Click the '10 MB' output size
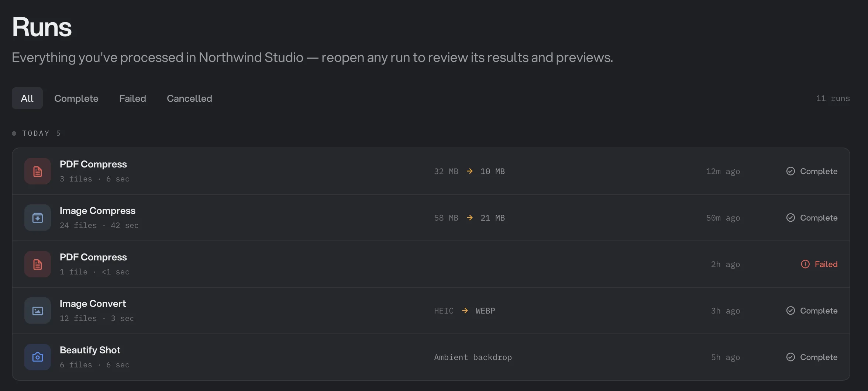 tap(492, 172)
